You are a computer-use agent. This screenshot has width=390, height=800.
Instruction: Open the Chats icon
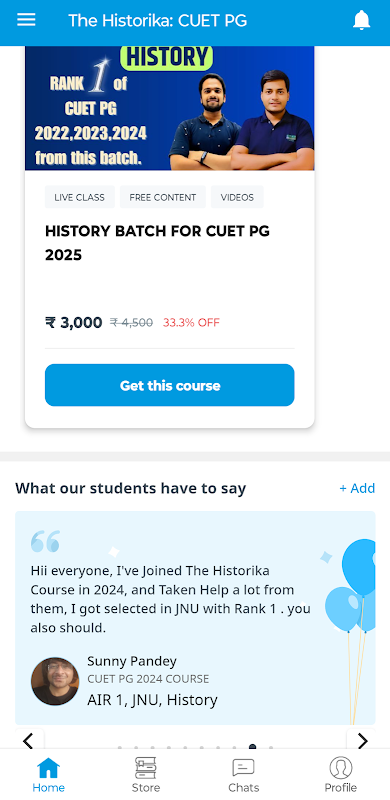coord(243,768)
